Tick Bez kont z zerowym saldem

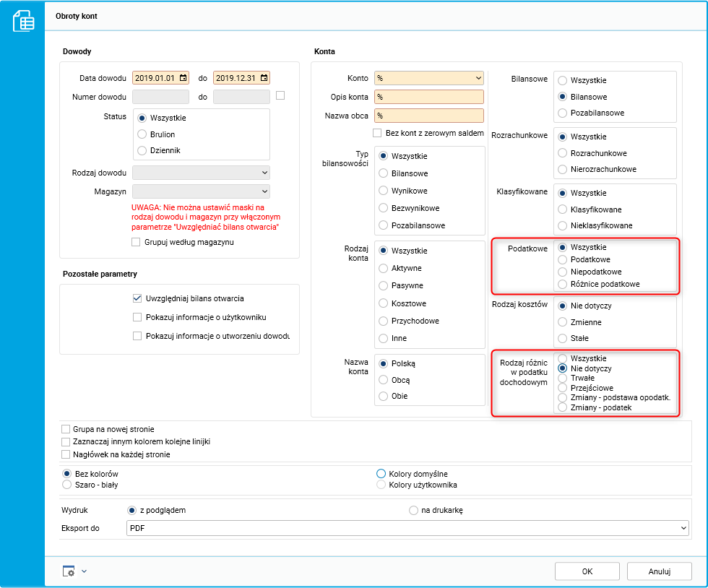(x=377, y=133)
